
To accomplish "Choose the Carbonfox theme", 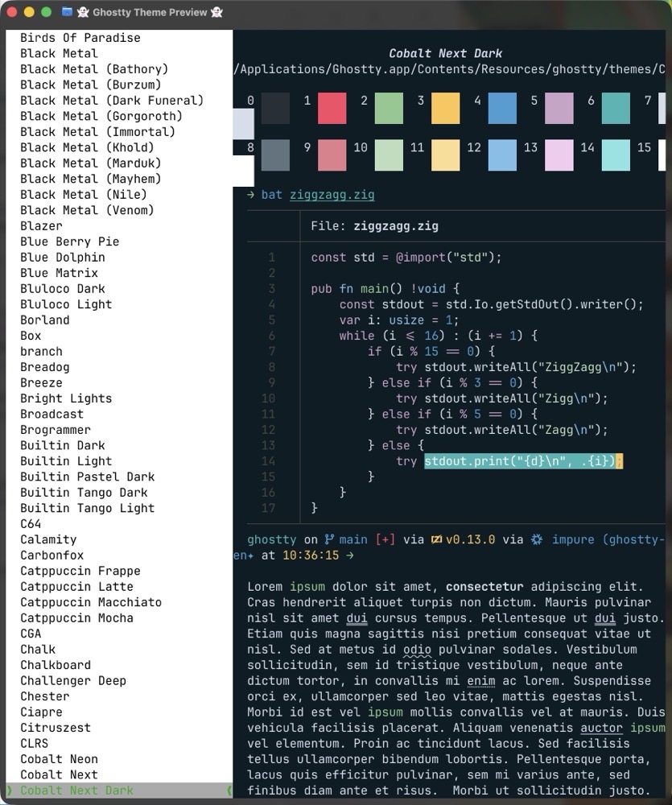I will [52, 555].
